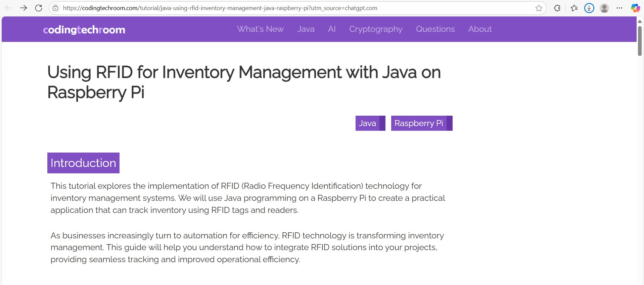Add page to favorites with star icon
Image resolution: width=644 pixels, height=285 pixels.
pyautogui.click(x=539, y=8)
